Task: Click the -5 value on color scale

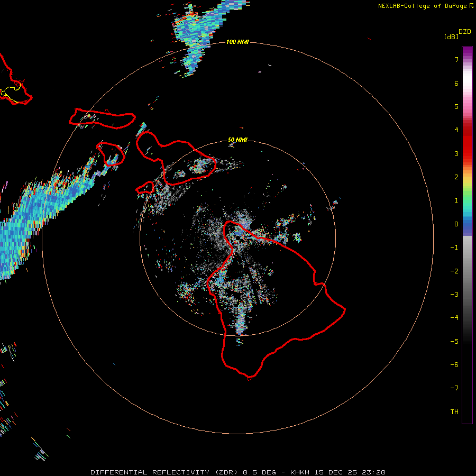Action: click(454, 342)
